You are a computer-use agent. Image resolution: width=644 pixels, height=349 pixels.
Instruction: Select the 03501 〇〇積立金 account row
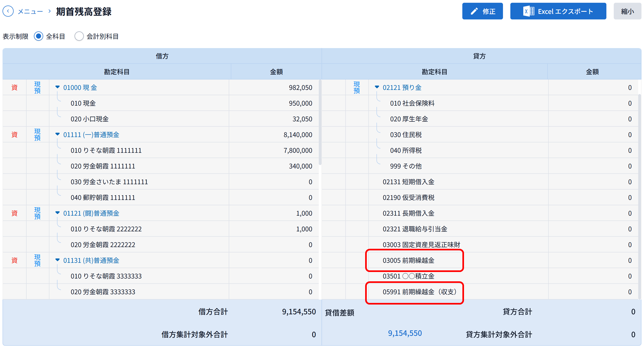coord(480,276)
